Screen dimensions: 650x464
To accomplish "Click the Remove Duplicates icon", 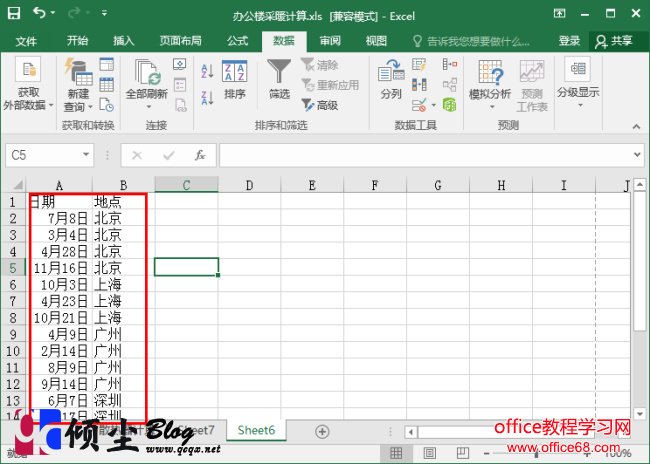I will [419, 85].
